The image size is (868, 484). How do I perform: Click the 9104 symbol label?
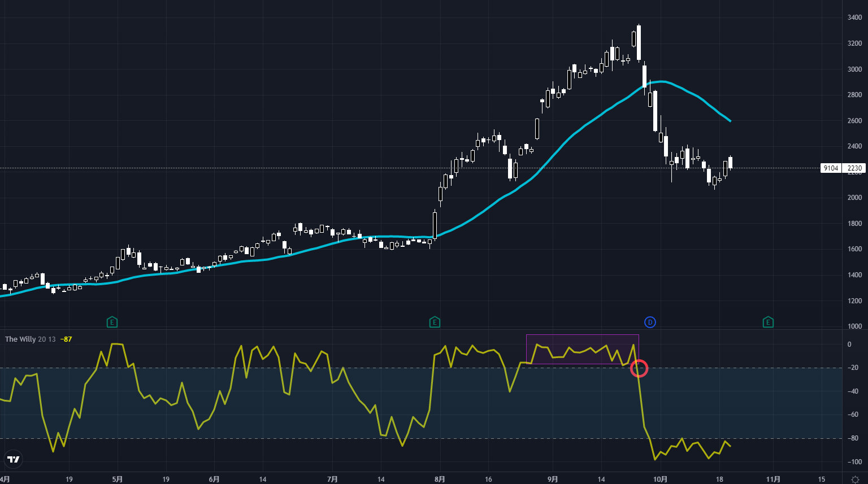click(x=831, y=168)
